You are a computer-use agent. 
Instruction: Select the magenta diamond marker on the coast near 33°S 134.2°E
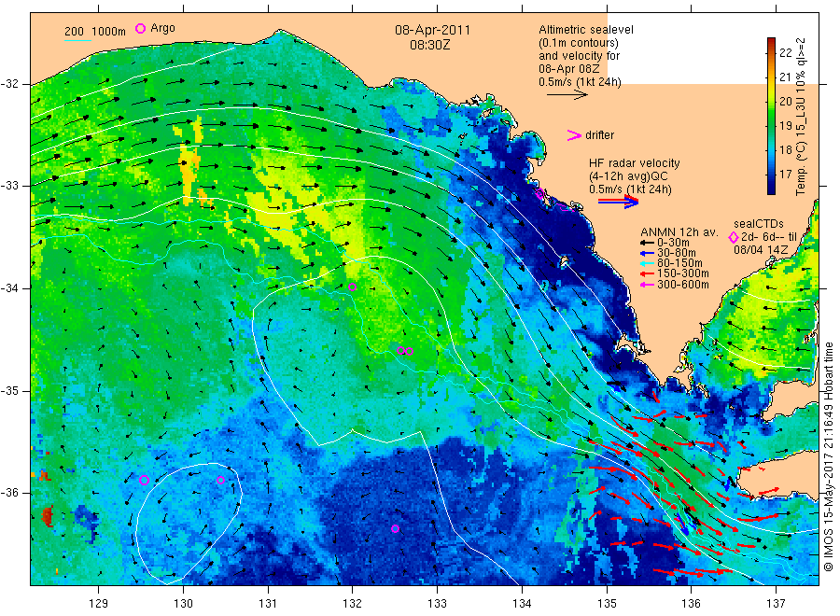[x=540, y=193]
